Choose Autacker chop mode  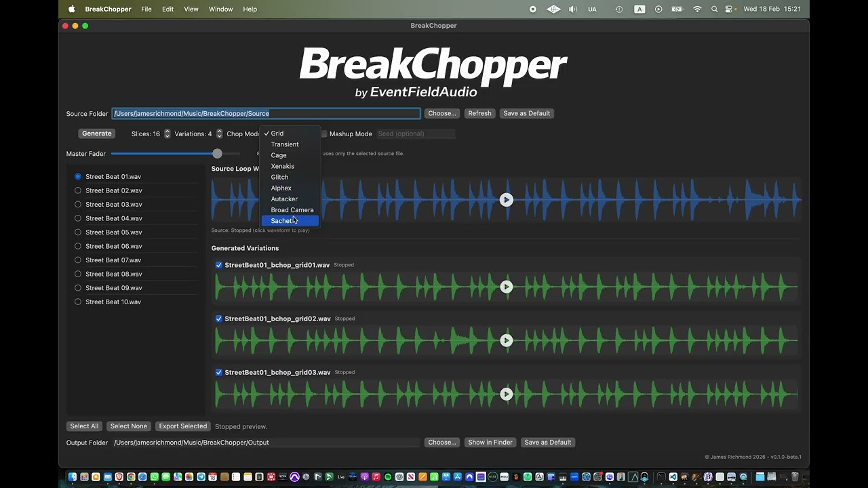point(290,199)
